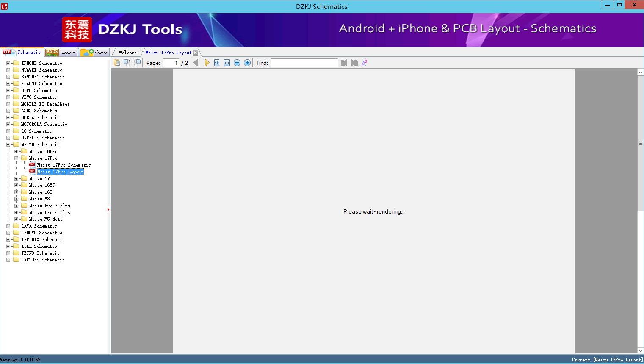Screen dimensions: 644x364
Task: Click the Current [Meizu 17Pro Layout] status text
Action: coord(607,360)
